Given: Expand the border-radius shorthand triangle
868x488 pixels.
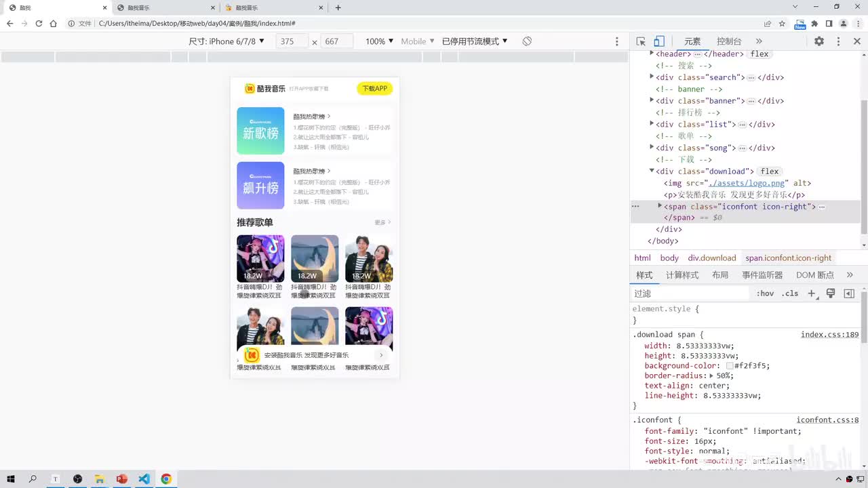Looking at the screenshot, I should [x=712, y=375].
